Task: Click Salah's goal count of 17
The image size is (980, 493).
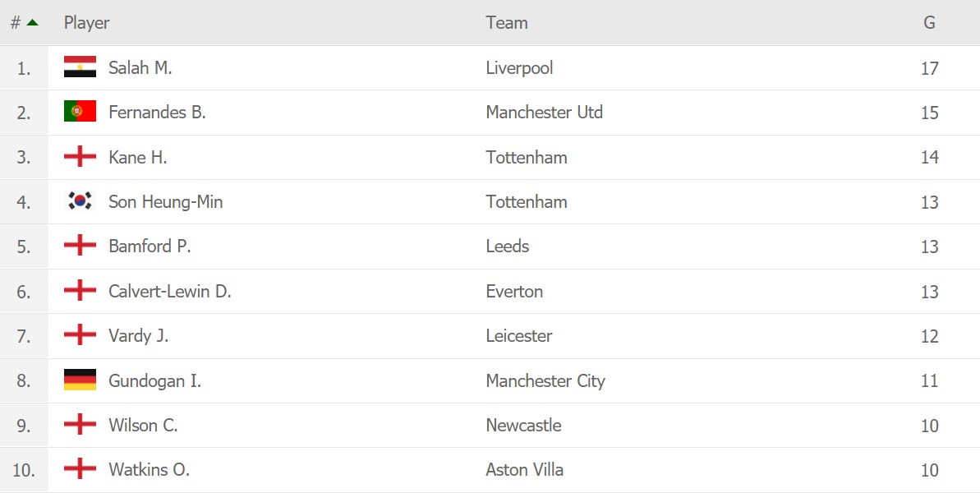Action: click(929, 67)
